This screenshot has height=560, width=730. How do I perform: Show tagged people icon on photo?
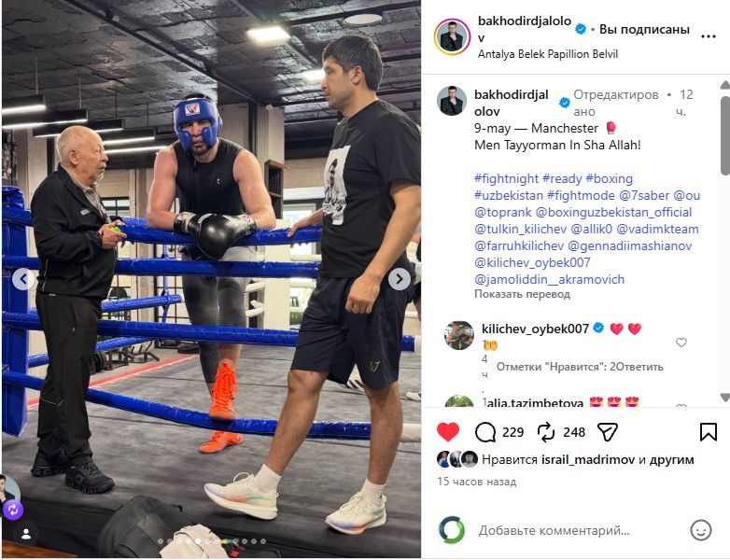tap(26, 534)
